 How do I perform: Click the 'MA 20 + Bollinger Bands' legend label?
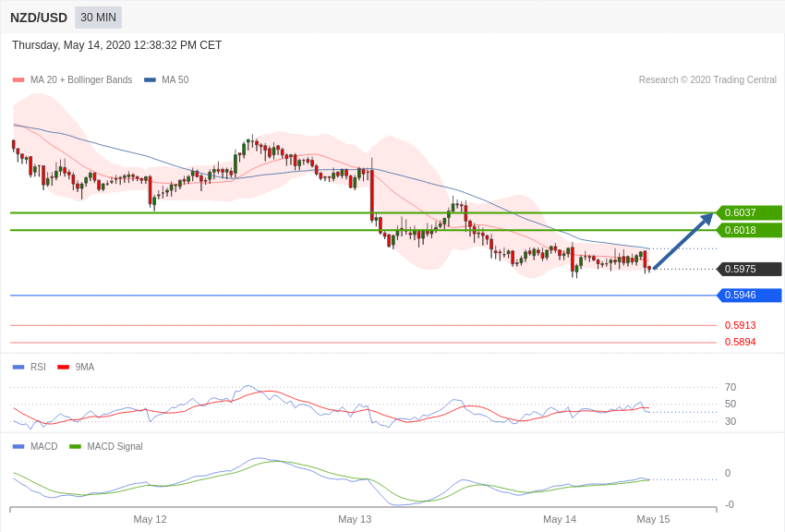click(x=81, y=79)
